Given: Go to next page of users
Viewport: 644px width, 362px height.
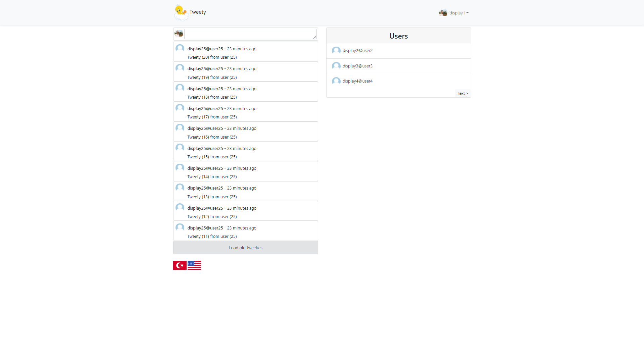Looking at the screenshot, I should point(462,93).
